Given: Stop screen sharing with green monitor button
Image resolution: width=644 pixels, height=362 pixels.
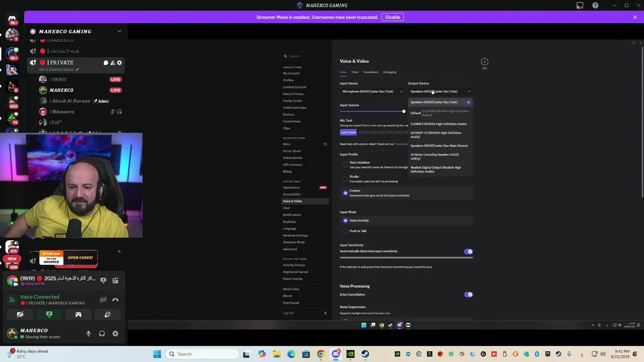Looking at the screenshot, I should [49, 314].
